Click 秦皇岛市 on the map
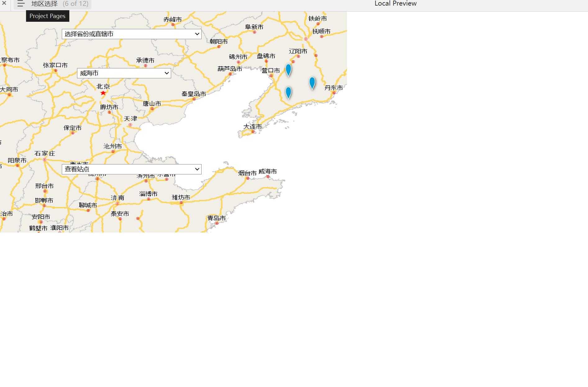Screen dimensions: 588x387 tap(194, 94)
